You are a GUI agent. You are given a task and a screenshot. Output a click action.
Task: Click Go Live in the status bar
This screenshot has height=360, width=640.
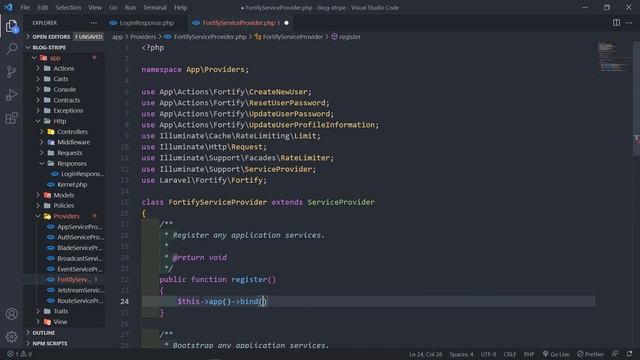(556, 354)
